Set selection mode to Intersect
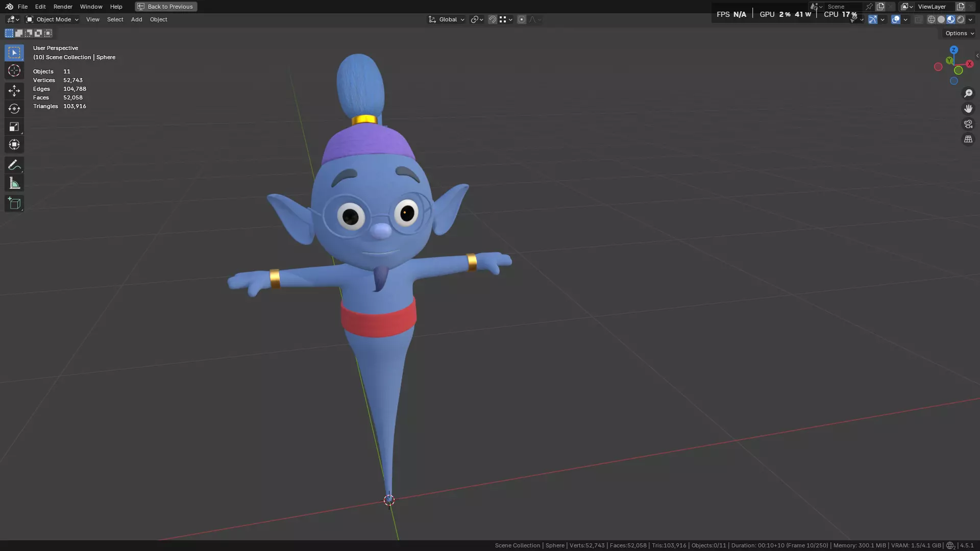Viewport: 980px width, 551px height. coord(48,33)
